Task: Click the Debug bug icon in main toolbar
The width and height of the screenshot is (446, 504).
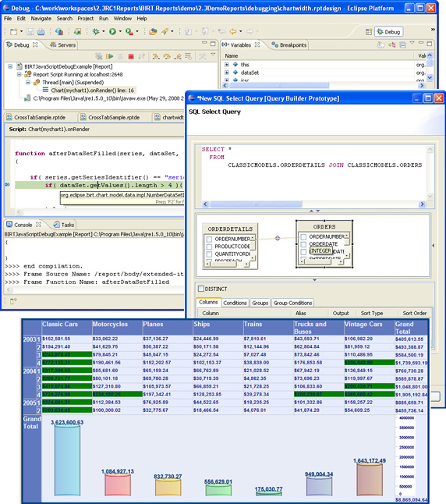Action: pos(96,31)
